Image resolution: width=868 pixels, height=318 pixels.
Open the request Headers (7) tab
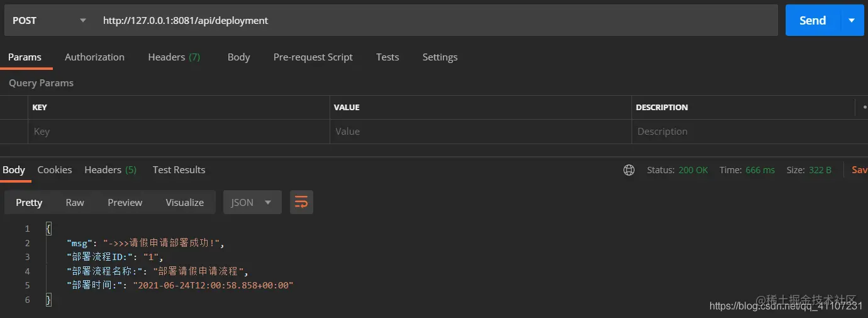click(x=174, y=57)
